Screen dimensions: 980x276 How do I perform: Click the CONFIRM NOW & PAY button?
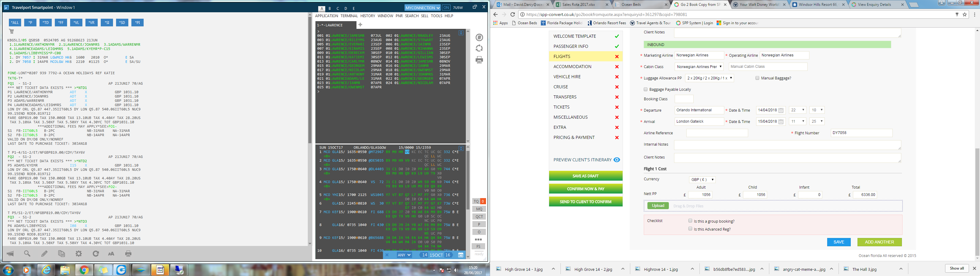pos(586,189)
